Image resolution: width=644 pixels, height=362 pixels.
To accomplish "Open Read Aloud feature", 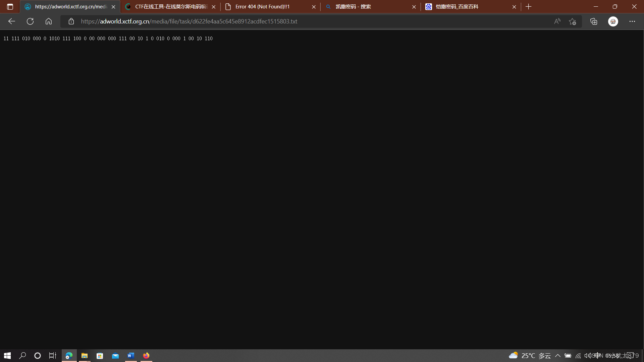I will (557, 21).
